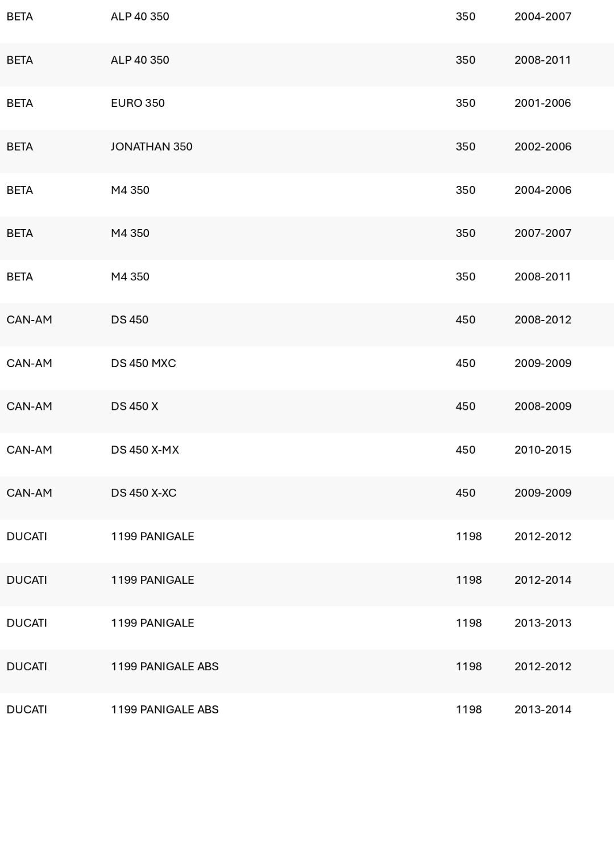Click the 1199 PANIGALE ABS 2013-2014 model name
The height and width of the screenshot is (868, 614).
[165, 709]
